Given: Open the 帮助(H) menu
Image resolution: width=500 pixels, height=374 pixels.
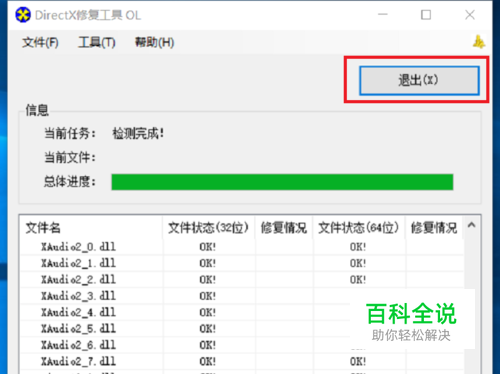Looking at the screenshot, I should click(154, 42).
